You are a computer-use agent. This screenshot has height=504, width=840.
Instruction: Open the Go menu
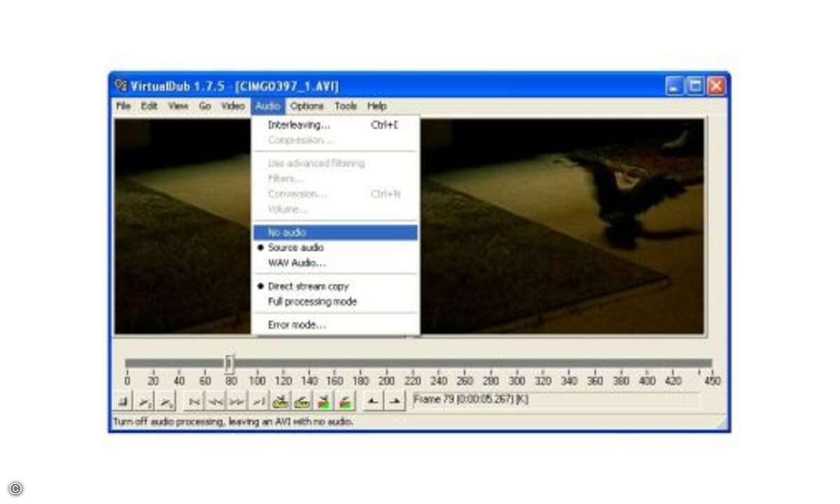click(x=204, y=106)
